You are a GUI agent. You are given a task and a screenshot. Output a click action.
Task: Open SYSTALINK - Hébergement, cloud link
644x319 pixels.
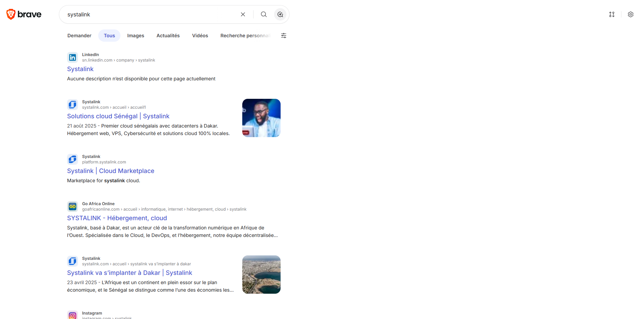(x=117, y=218)
